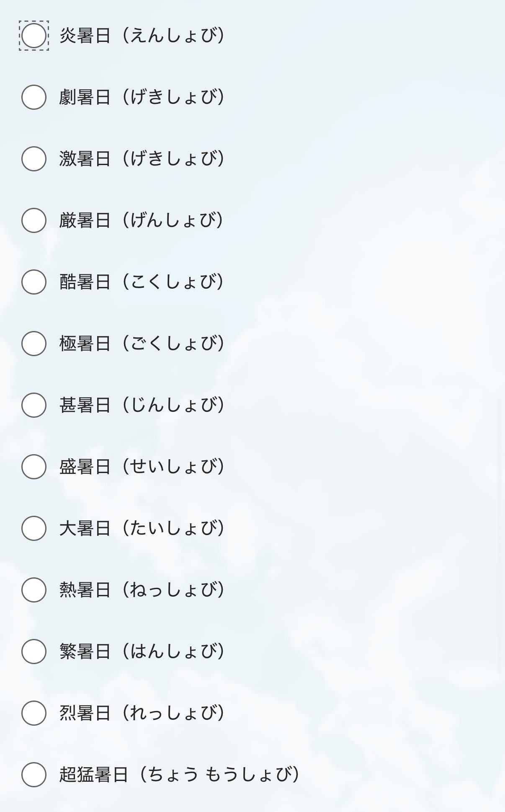Screen dimensions: 505x812
Task: Pick the 盛暑日 (せいしょび) radio button
Action: click(33, 467)
